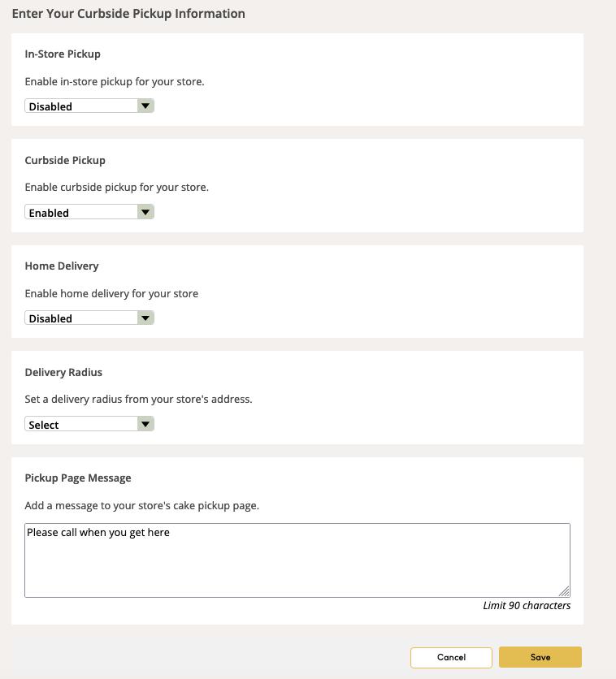Save the curbside pickup settings
Screen dimensions: 616x679
coord(540,657)
